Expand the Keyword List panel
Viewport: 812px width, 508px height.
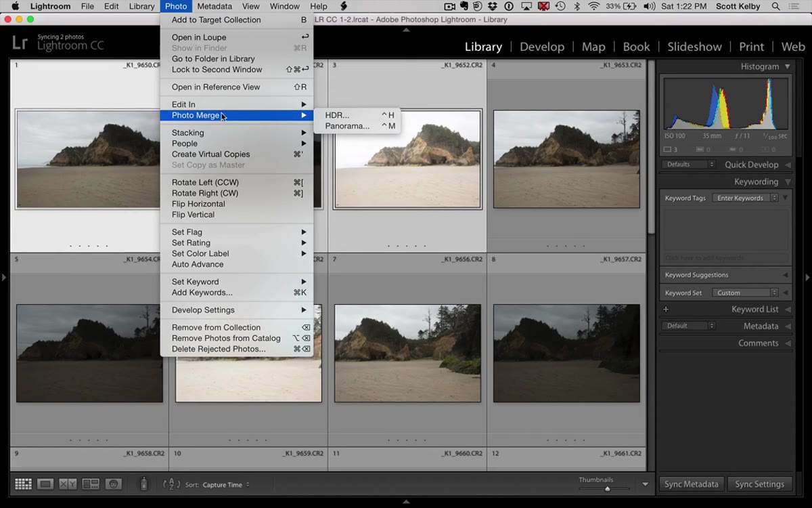tap(787, 310)
